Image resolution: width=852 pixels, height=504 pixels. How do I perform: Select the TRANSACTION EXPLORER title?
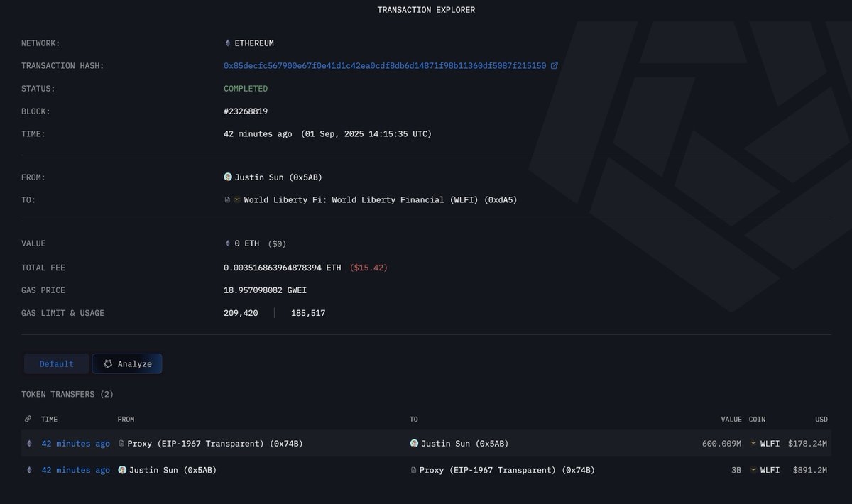(426, 10)
